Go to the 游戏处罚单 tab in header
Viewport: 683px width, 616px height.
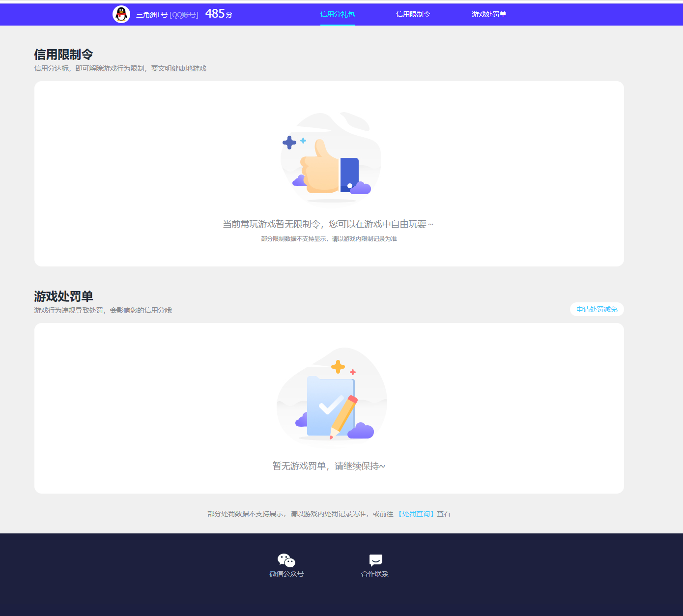pos(489,14)
